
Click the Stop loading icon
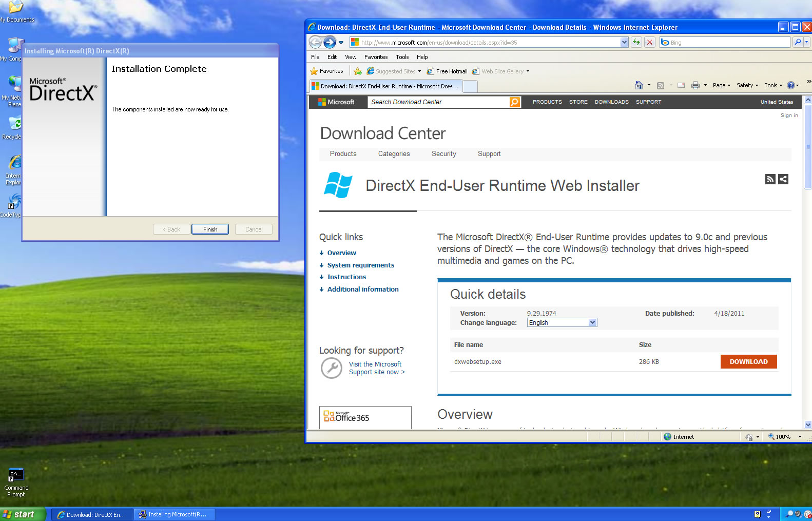tap(650, 42)
